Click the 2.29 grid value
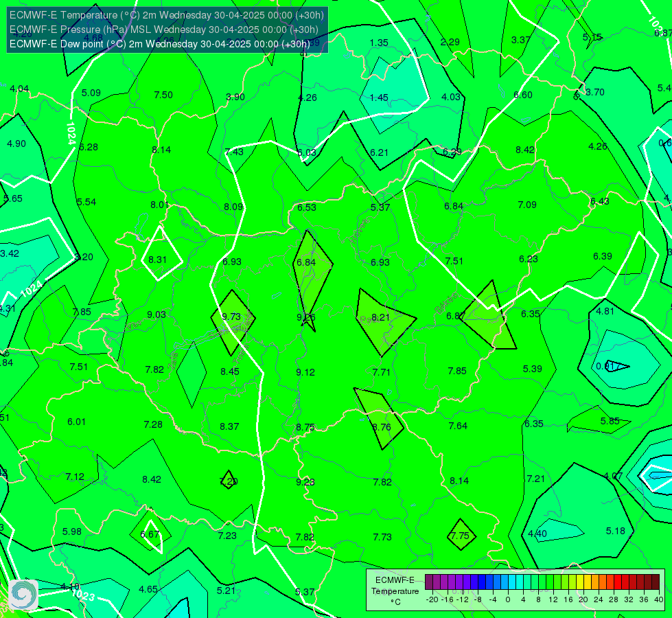 coord(450,42)
